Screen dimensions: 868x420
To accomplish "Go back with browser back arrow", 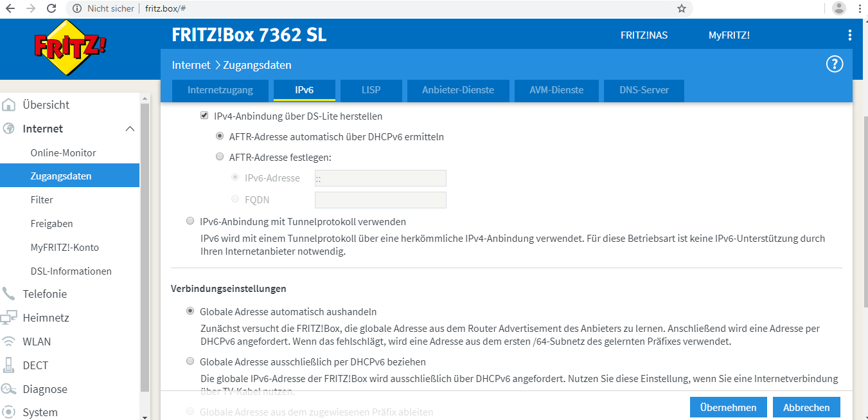I will point(10,8).
